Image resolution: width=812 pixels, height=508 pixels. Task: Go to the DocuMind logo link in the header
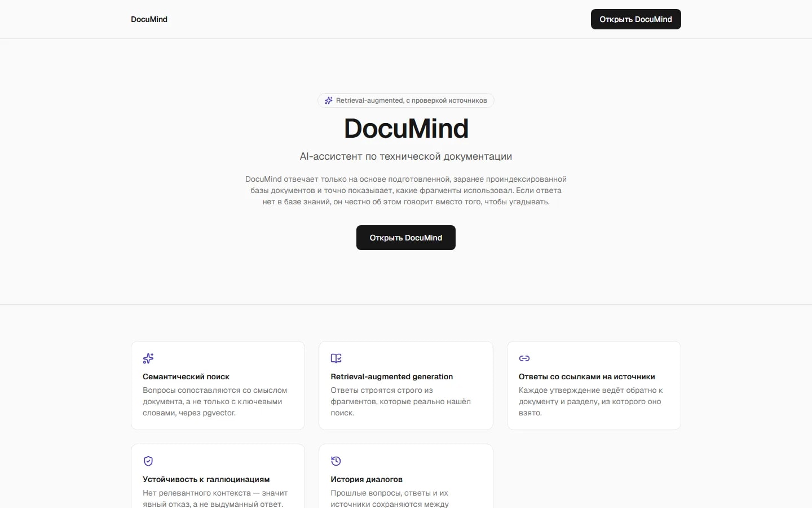[149, 19]
